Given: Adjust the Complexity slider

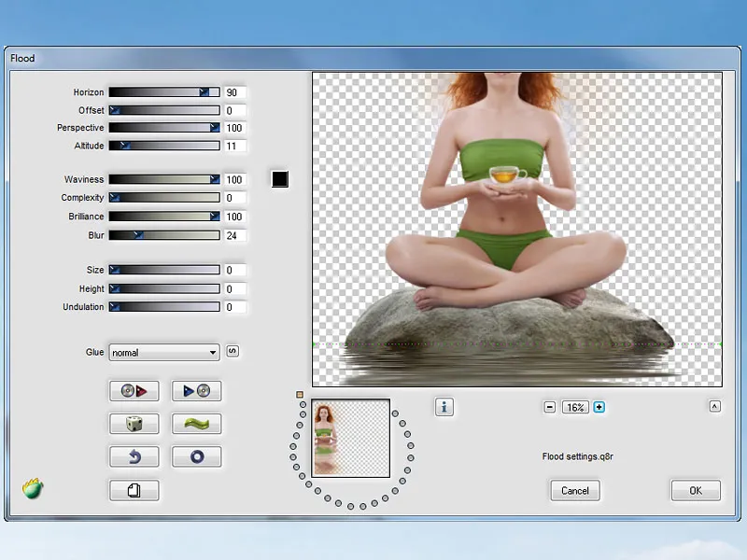Looking at the screenshot, I should tap(164, 198).
